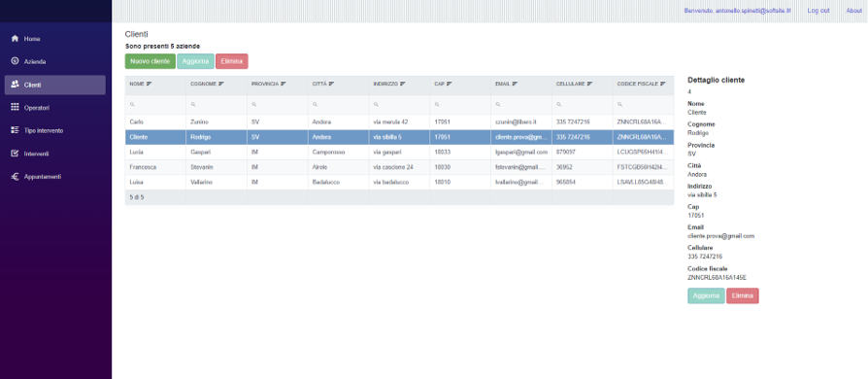Image resolution: width=868 pixels, height=379 pixels.
Task: Click the via sibilla 5 table cell
Action: tap(399, 137)
